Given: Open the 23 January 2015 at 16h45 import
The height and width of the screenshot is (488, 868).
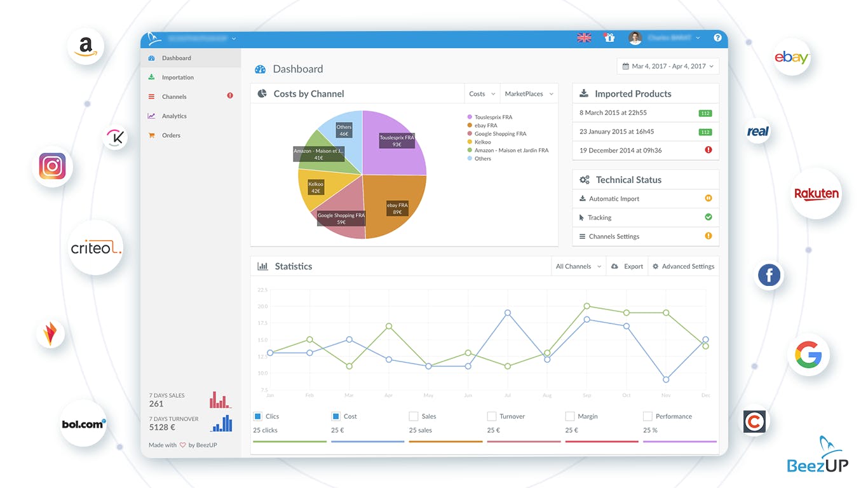Looking at the screenshot, I should coord(646,132).
